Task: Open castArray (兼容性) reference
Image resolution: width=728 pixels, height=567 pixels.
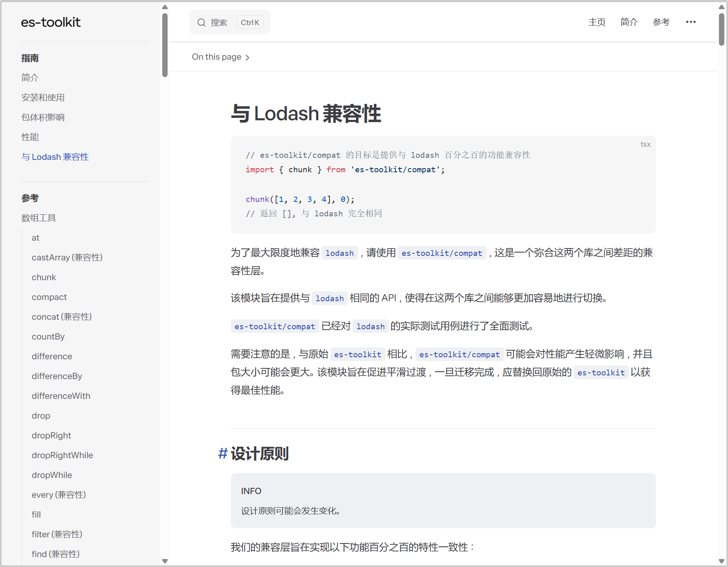Action: click(67, 257)
